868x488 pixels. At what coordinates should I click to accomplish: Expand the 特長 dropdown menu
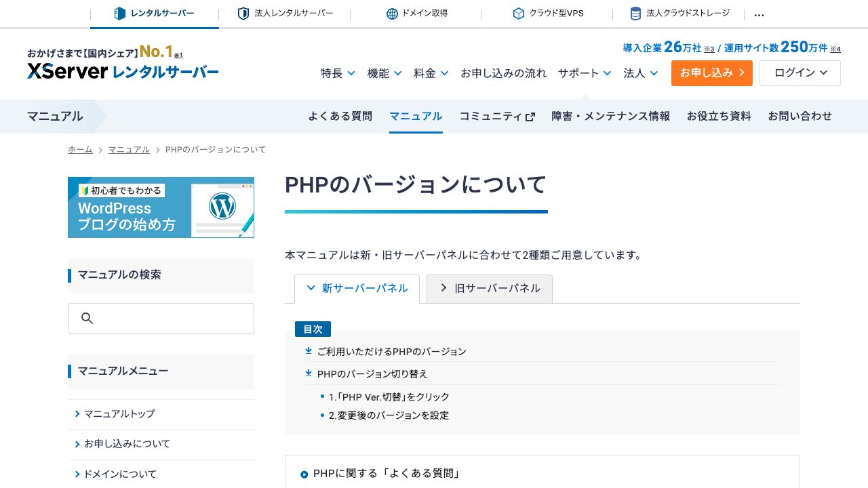pyautogui.click(x=338, y=73)
